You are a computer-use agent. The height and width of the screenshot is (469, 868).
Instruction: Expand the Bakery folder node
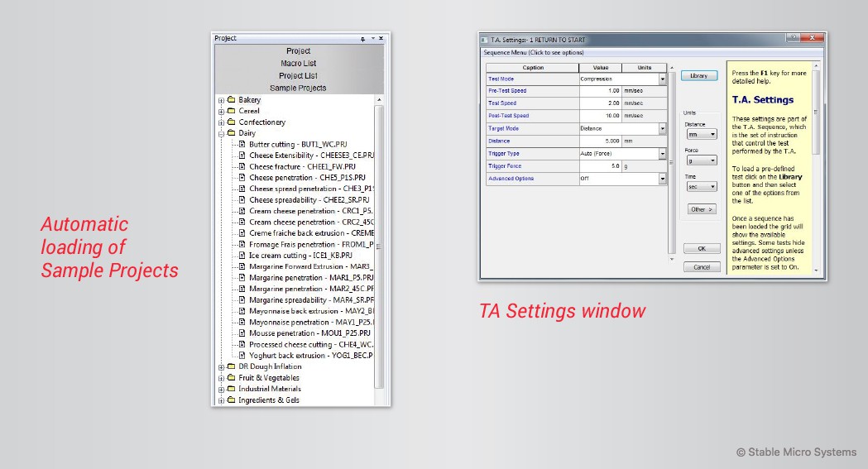222,101
